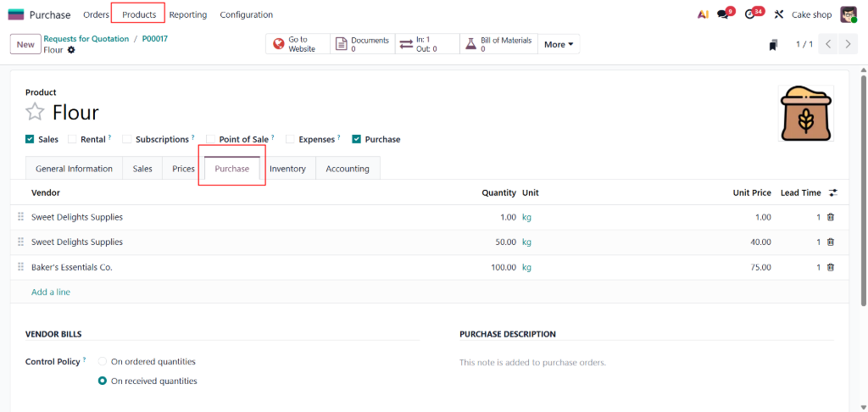Select On ordered quantities control policy
The height and width of the screenshot is (412, 868).
coord(103,362)
